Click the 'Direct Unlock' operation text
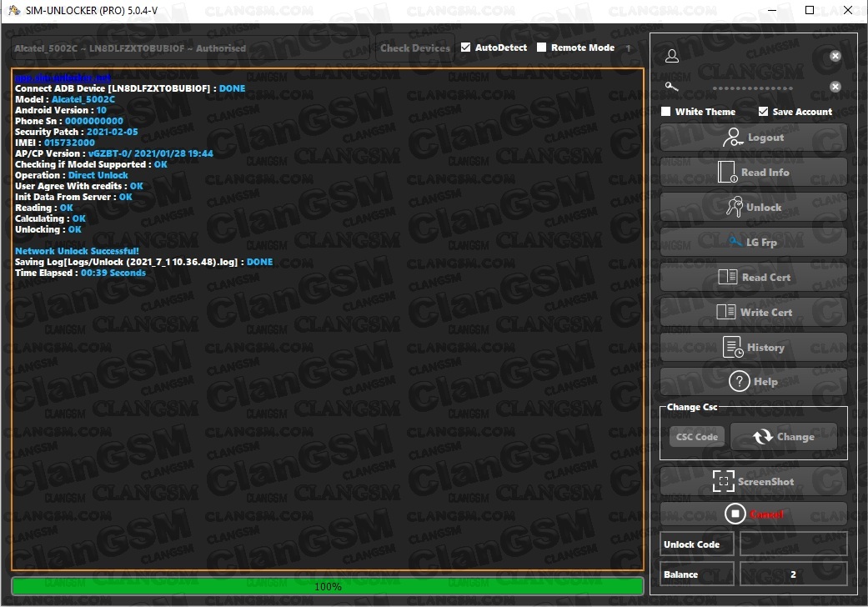 pos(98,175)
